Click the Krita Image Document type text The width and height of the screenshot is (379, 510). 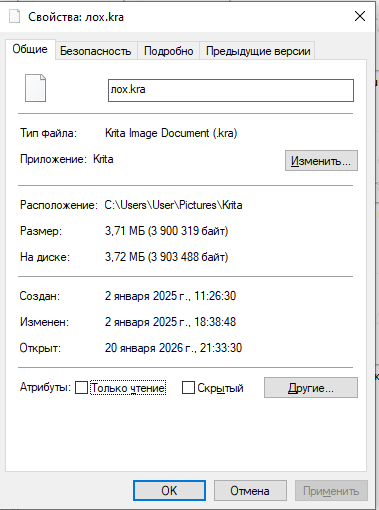171,133
